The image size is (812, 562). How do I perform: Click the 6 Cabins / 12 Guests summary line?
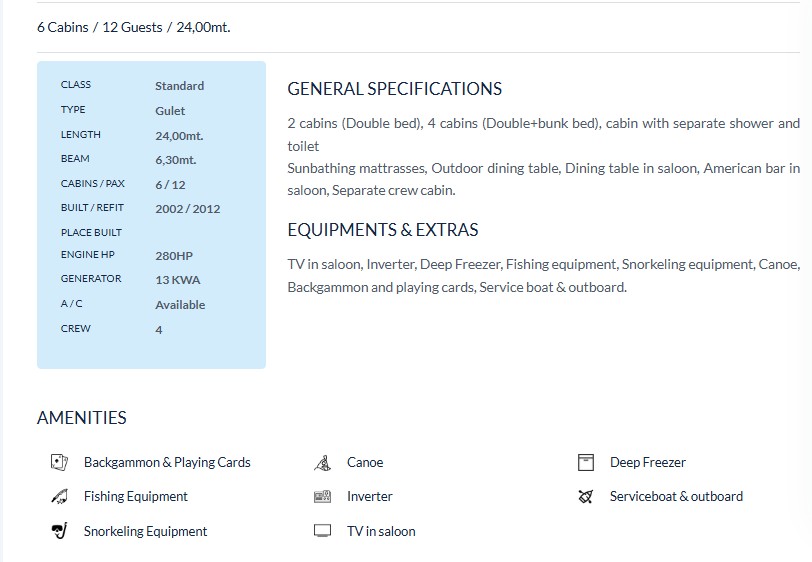(x=133, y=27)
